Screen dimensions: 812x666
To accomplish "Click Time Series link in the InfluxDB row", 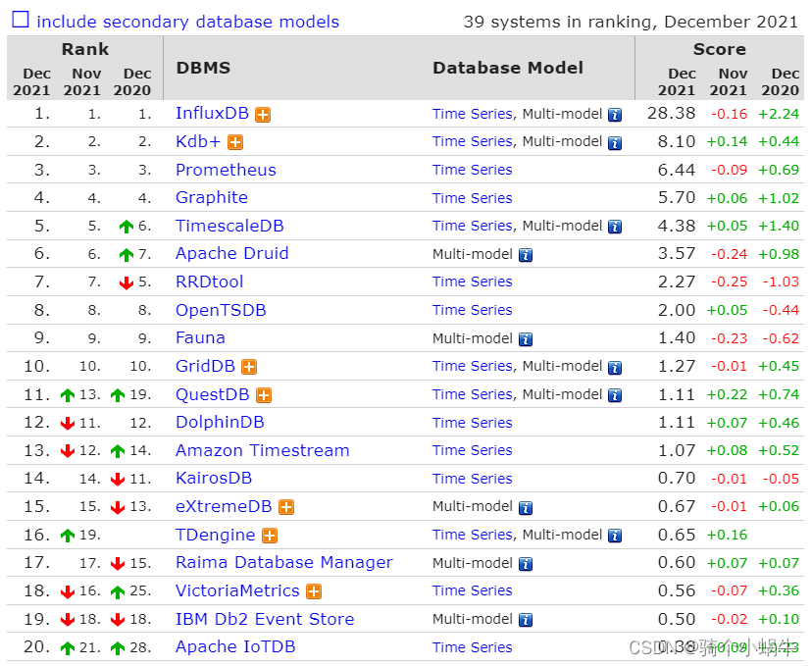I will click(x=473, y=114).
